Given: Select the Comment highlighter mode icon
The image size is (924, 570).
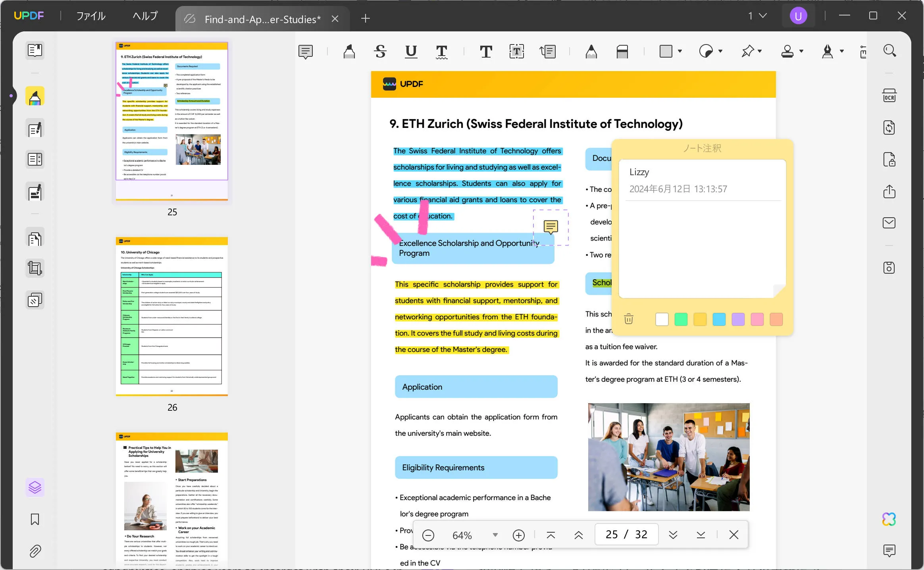Looking at the screenshot, I should pyautogui.click(x=35, y=97).
